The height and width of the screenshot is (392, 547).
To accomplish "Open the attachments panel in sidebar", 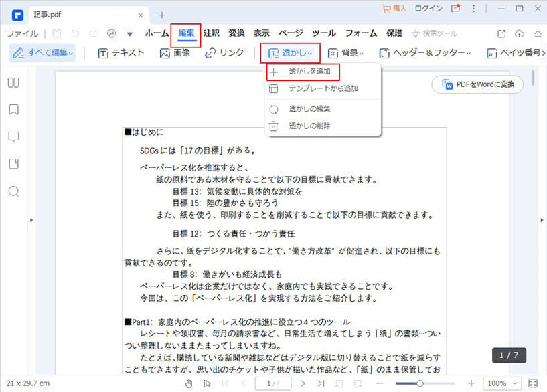I will tap(13, 164).
